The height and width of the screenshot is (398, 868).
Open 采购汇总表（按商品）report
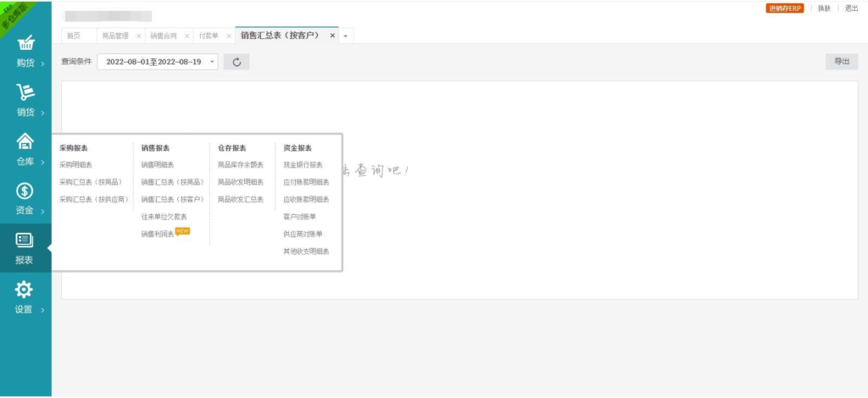pos(91,182)
